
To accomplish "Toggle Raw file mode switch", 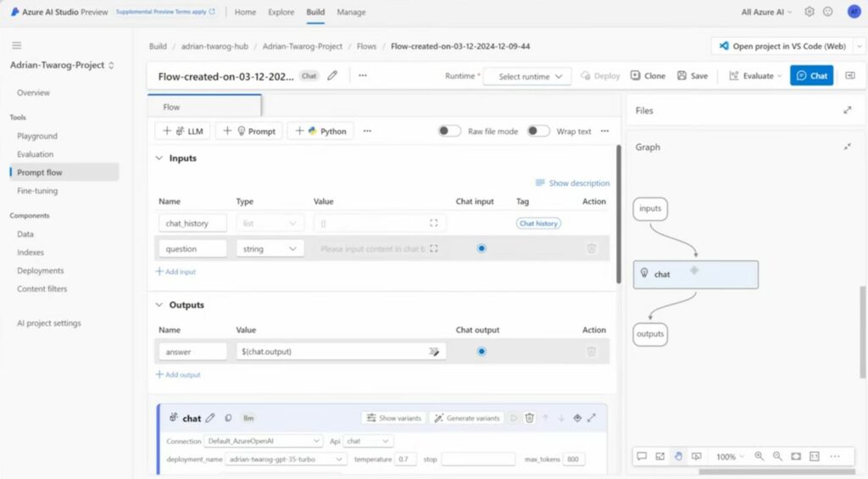I will (x=449, y=131).
